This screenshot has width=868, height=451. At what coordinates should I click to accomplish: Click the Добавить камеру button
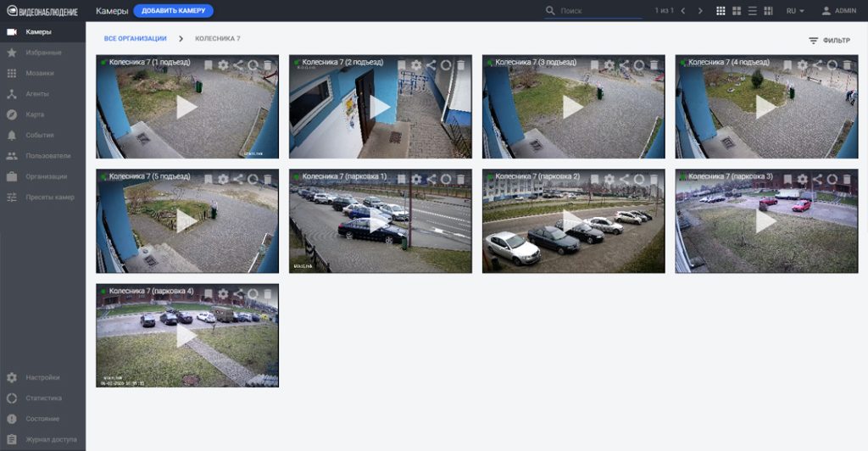(173, 11)
